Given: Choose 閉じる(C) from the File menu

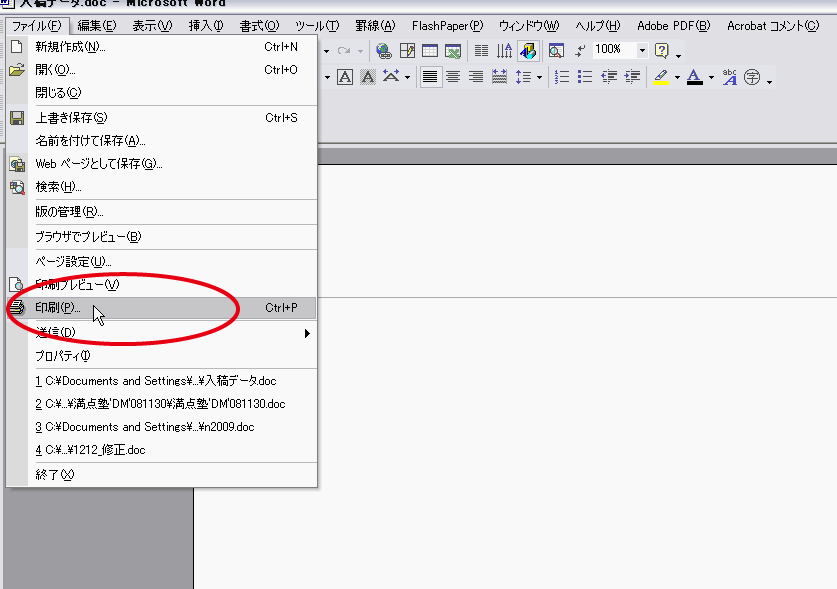Looking at the screenshot, I should click(x=161, y=92).
